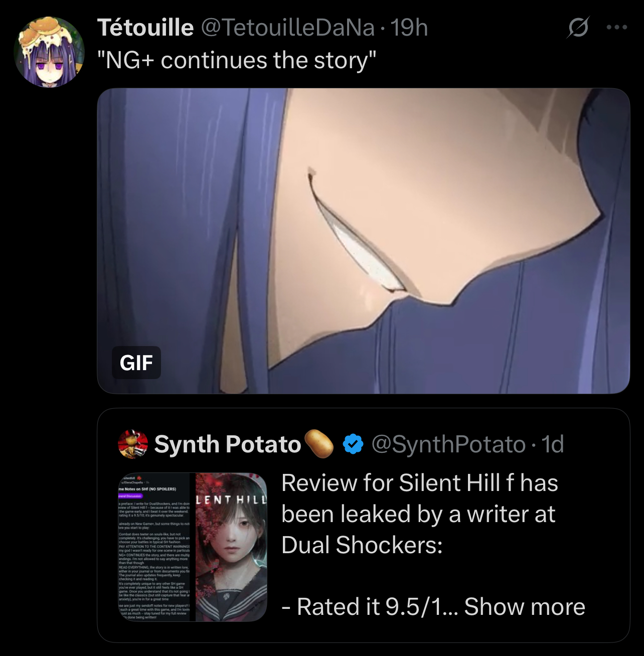This screenshot has width=644, height=656.
Task: Open the Silent Hill f cover art image
Action: (231, 547)
